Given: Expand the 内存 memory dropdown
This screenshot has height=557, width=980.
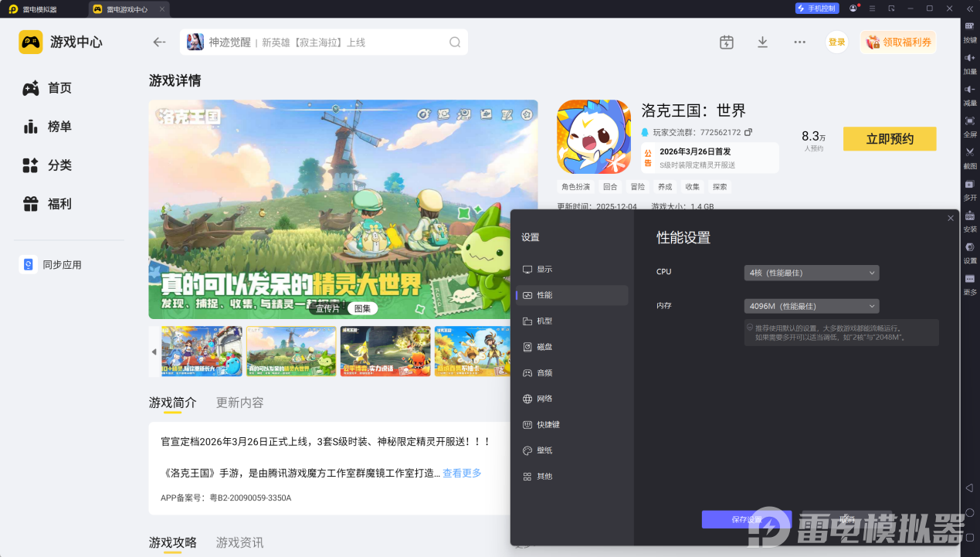Looking at the screenshot, I should pos(812,306).
